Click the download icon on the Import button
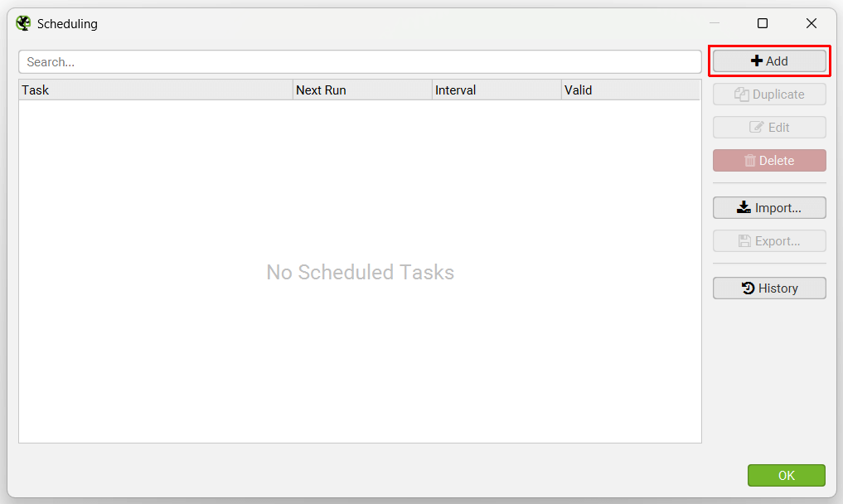Viewport: 843px width, 504px height. coord(744,207)
